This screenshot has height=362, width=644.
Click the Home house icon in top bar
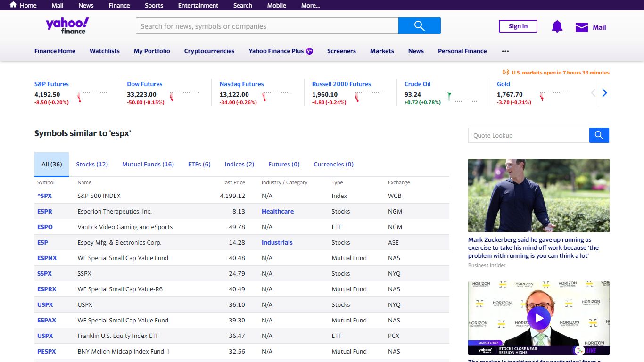click(x=13, y=5)
